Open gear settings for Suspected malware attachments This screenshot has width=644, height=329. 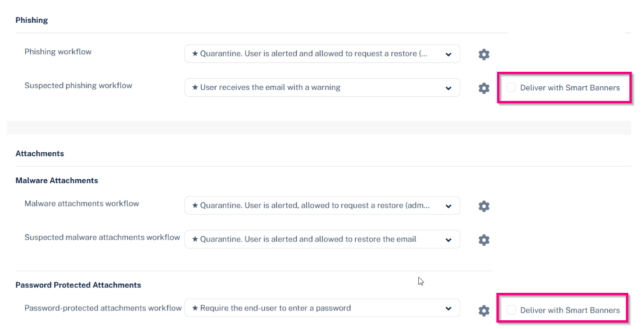pyautogui.click(x=484, y=240)
